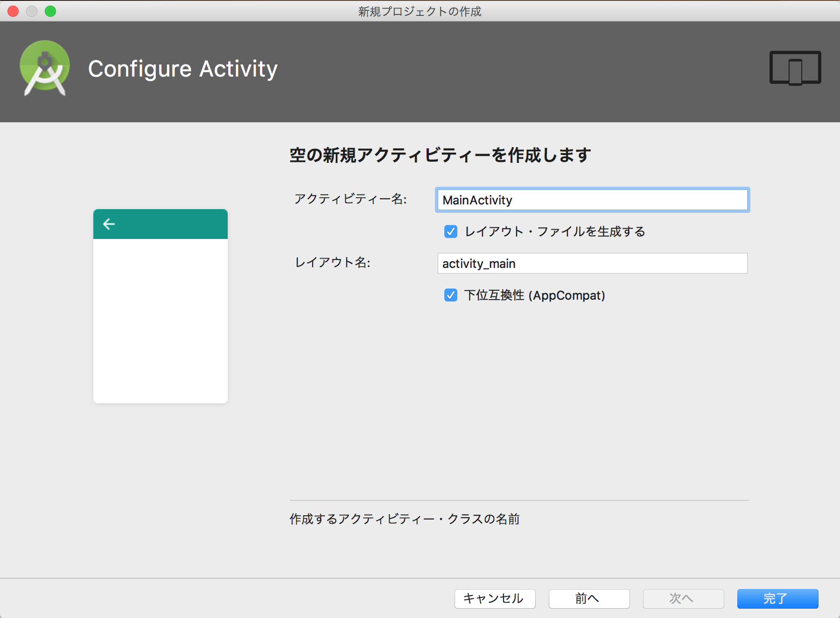Click the back arrow in the activity preview

[x=109, y=224]
